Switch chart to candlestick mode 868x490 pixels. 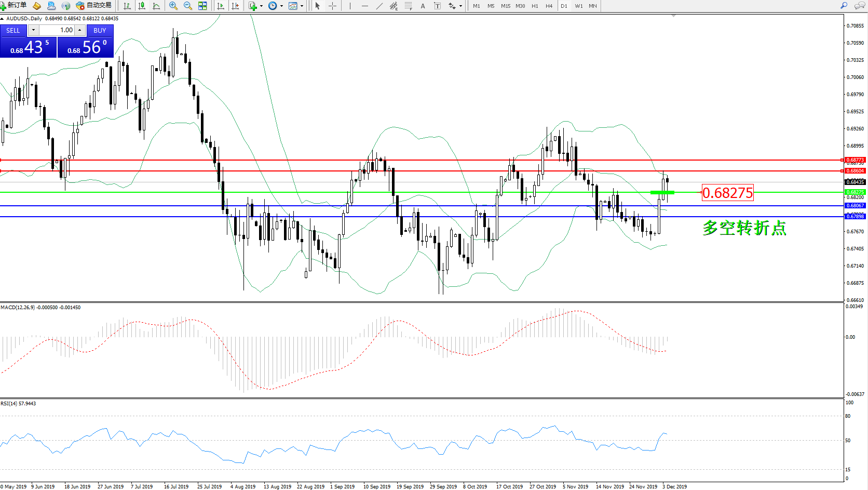click(x=142, y=6)
